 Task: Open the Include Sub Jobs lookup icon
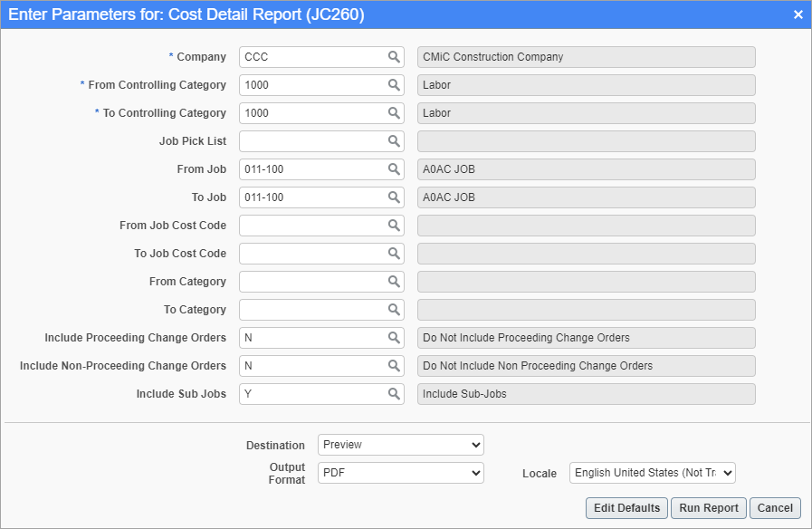[394, 394]
